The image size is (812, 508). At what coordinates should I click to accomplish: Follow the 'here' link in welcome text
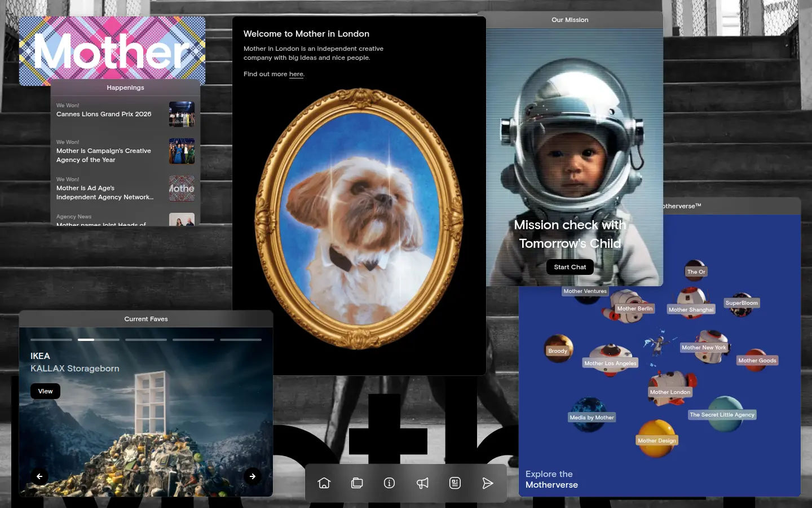297,74
